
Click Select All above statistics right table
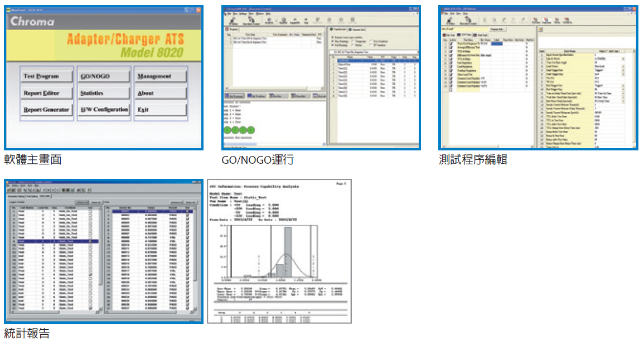click(x=177, y=203)
